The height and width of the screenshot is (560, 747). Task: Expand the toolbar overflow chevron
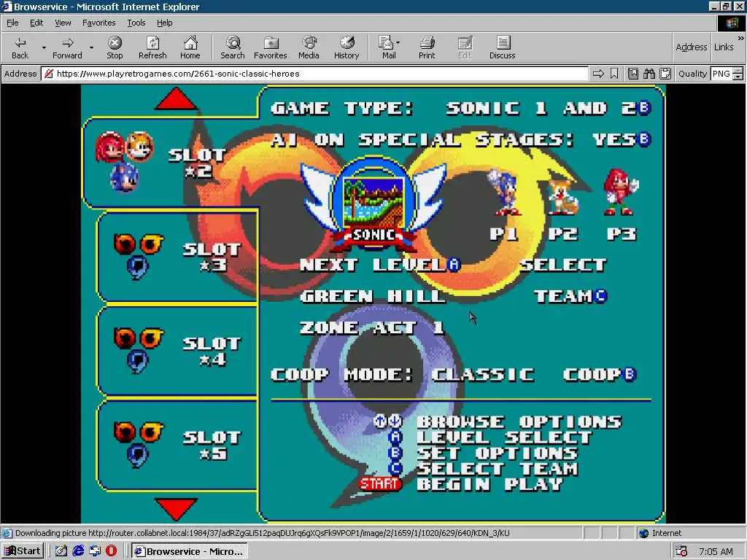tap(741, 38)
